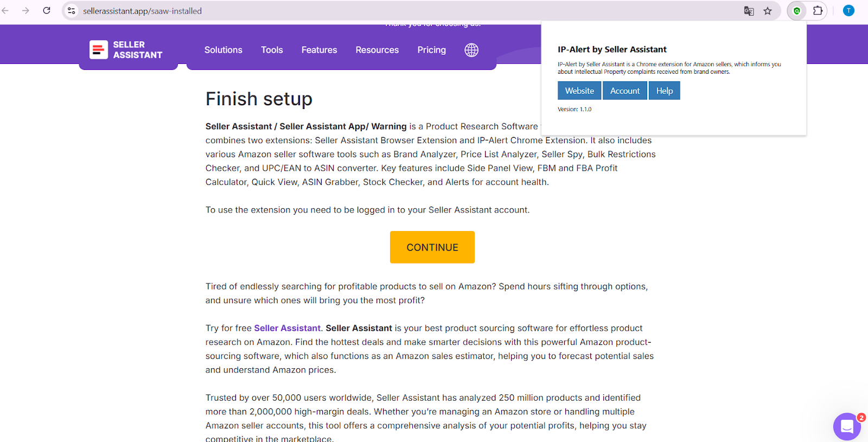Bookmark this page with the star icon

[x=768, y=11]
